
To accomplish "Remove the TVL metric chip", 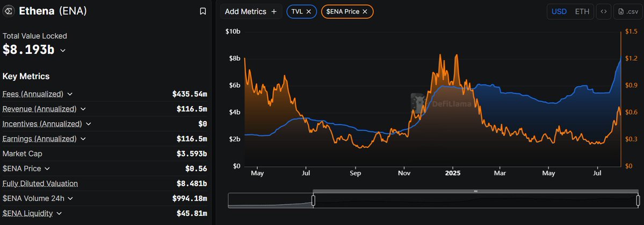I will point(308,11).
